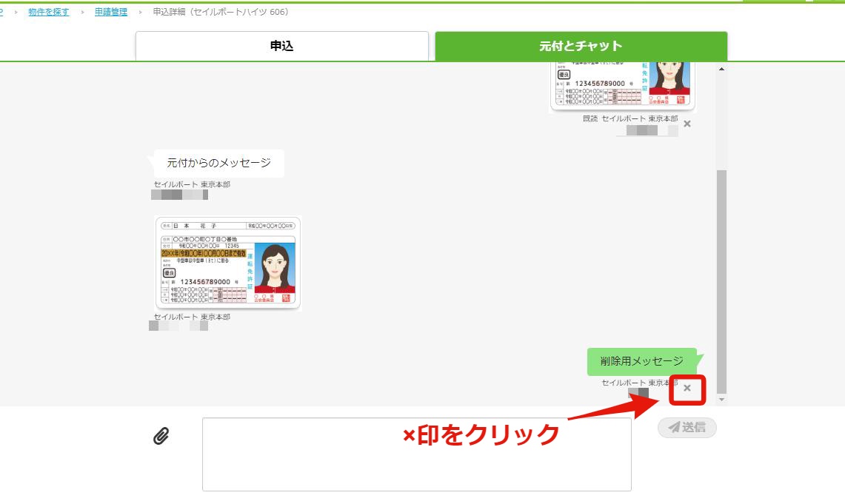The height and width of the screenshot is (504, 845).
Task: Open the received driver's license thumbnail
Action: [228, 263]
